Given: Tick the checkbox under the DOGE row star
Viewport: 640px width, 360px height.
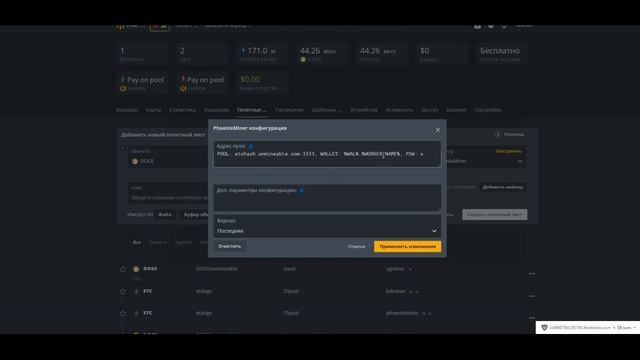Looking at the screenshot, I should point(123,279).
